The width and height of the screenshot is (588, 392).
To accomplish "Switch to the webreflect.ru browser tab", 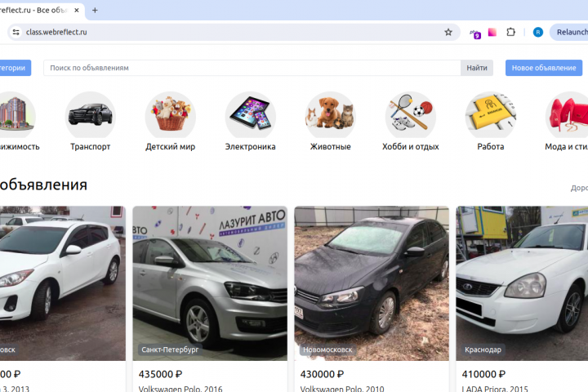I will 36,10.
